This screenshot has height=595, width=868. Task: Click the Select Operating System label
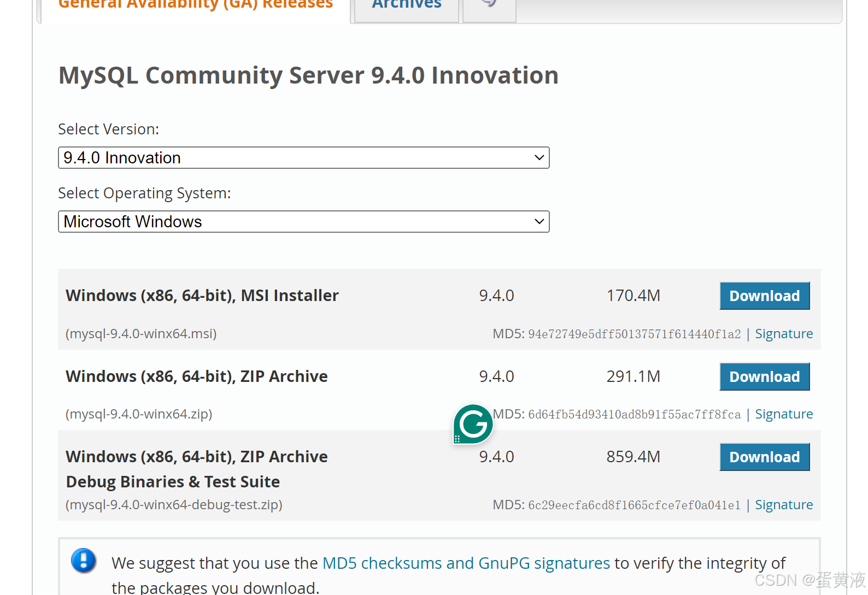(145, 193)
